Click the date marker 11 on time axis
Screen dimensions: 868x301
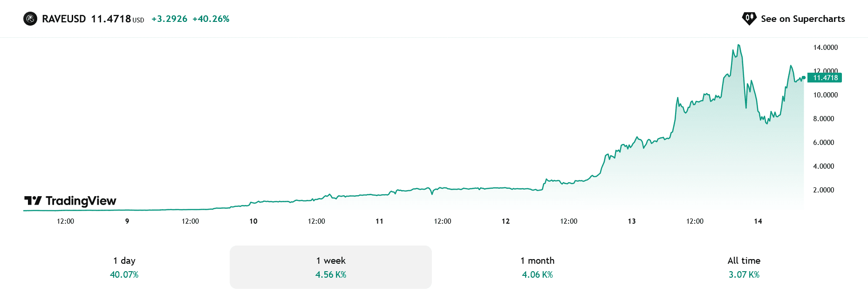(x=379, y=221)
